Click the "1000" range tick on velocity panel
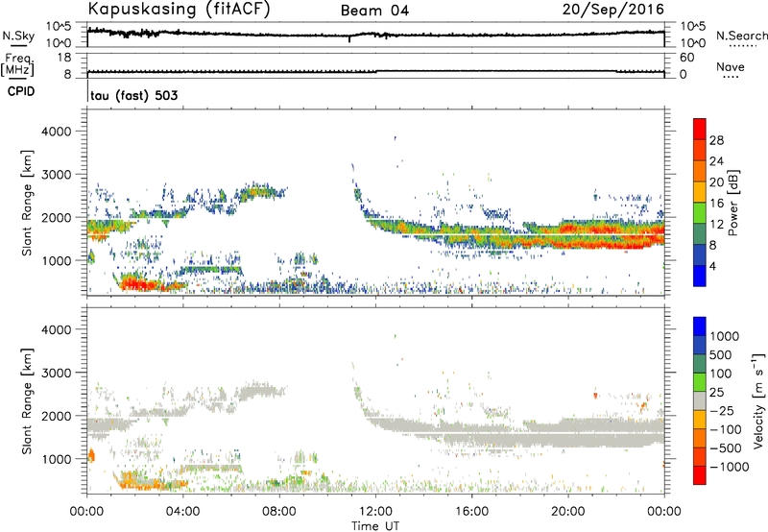 (x=56, y=459)
